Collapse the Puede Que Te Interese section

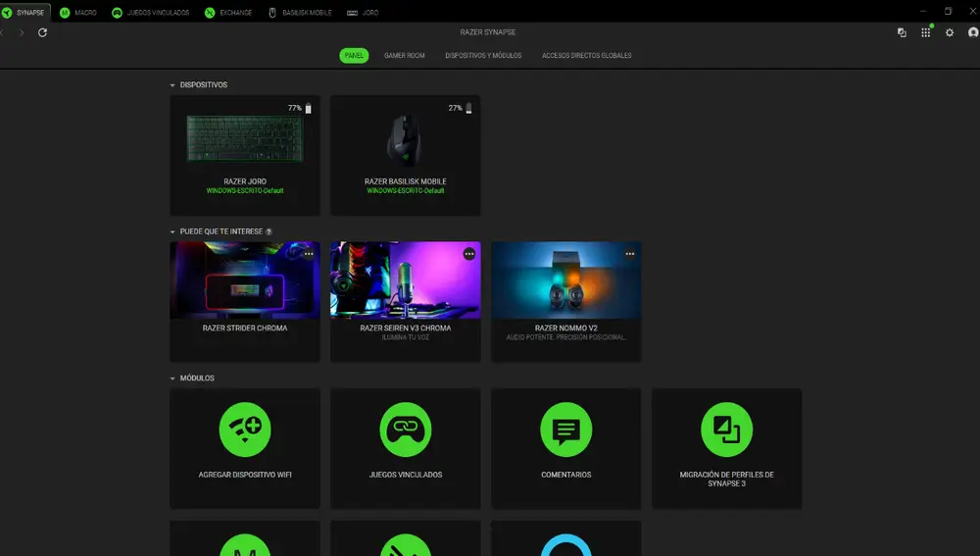172,232
